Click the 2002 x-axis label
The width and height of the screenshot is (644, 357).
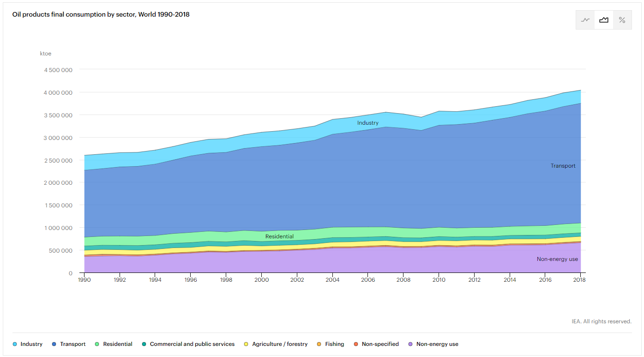coord(297,280)
